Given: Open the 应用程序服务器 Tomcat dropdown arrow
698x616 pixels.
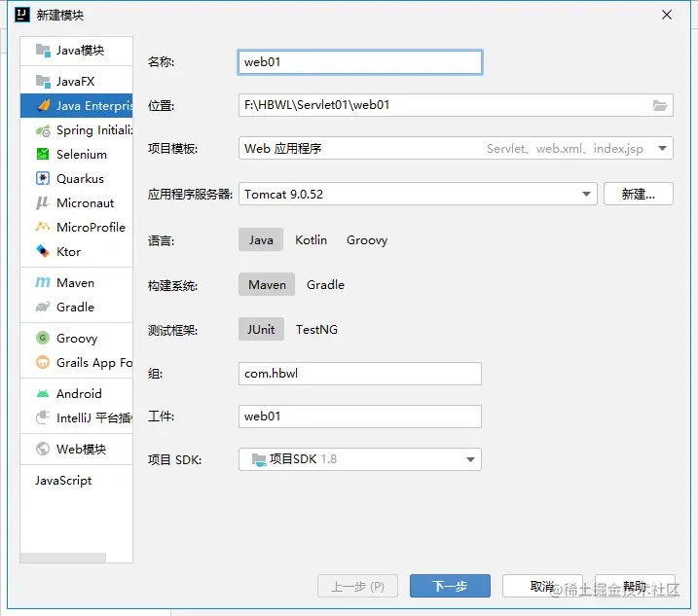Looking at the screenshot, I should pyautogui.click(x=586, y=194).
